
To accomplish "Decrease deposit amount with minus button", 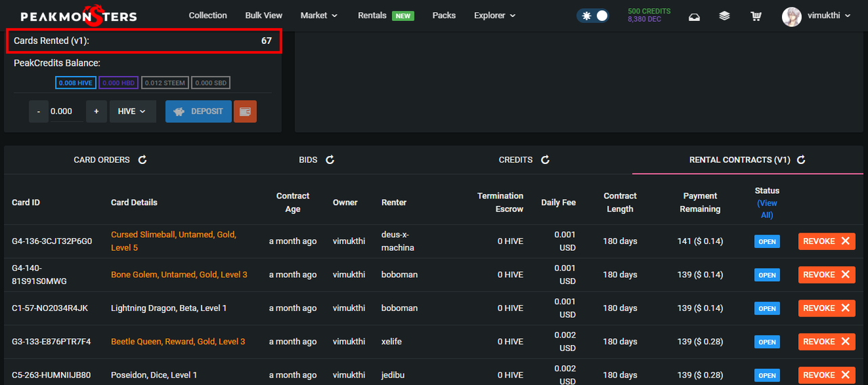I will (39, 111).
